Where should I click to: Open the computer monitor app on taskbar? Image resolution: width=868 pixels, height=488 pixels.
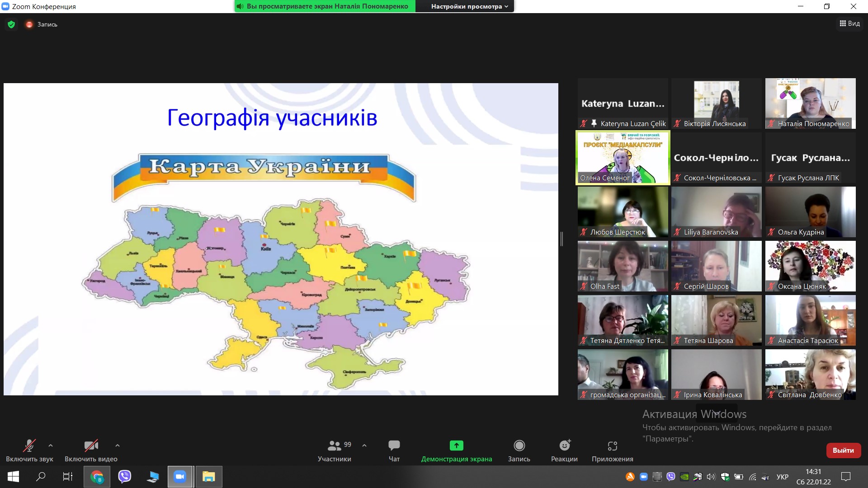click(153, 477)
